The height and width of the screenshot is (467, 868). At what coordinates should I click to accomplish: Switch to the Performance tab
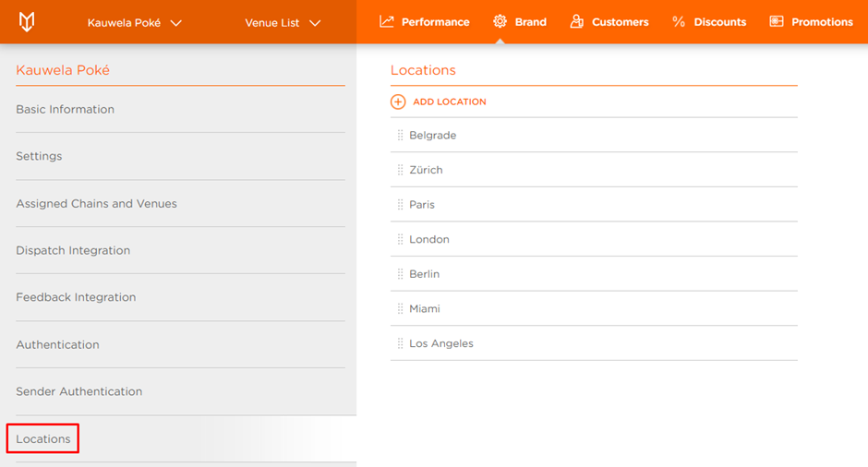coord(425,22)
